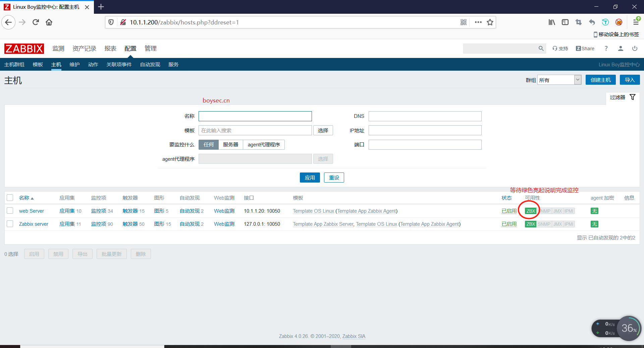Toggle the browser sidebar icon
Viewport: 644px width, 348px height.
point(565,22)
